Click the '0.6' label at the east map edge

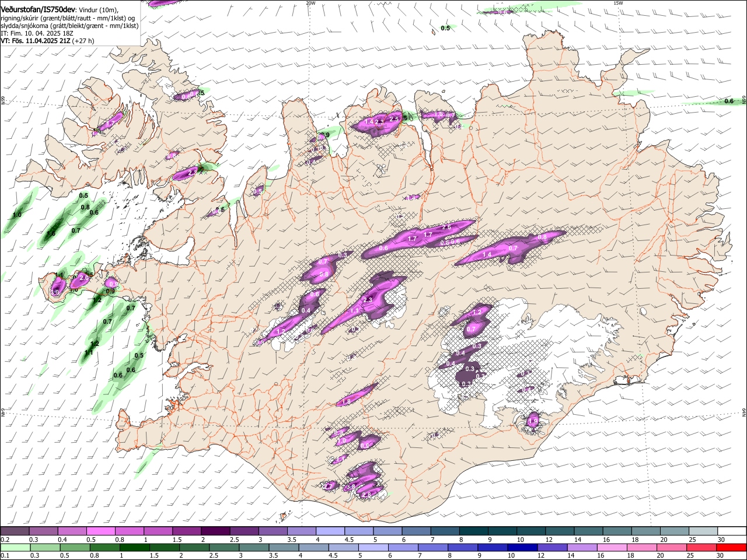click(x=729, y=101)
